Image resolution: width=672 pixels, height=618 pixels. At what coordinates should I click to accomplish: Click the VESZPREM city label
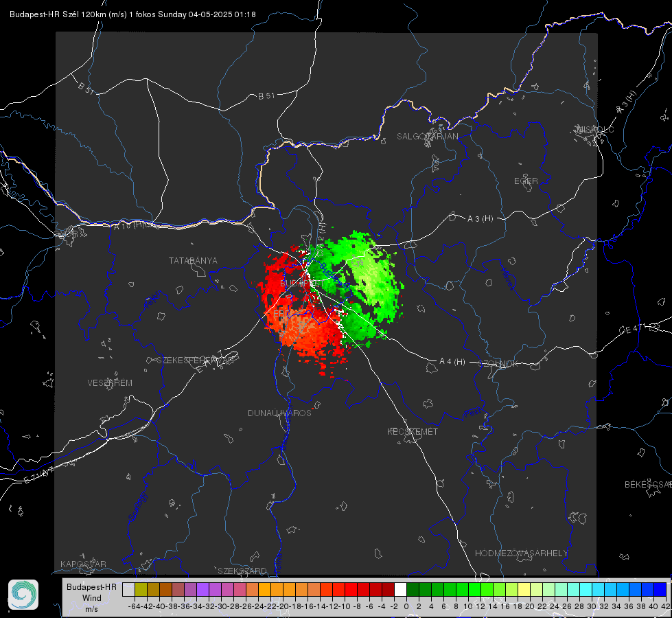click(110, 383)
